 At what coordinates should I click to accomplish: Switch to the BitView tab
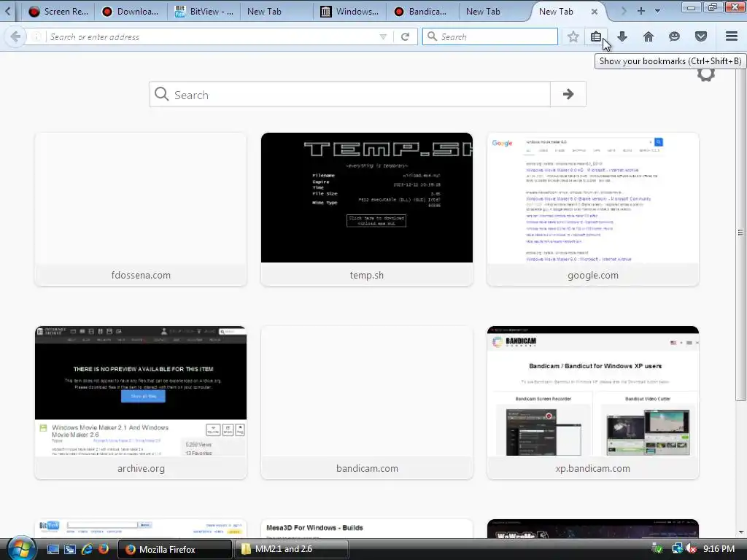tap(204, 12)
